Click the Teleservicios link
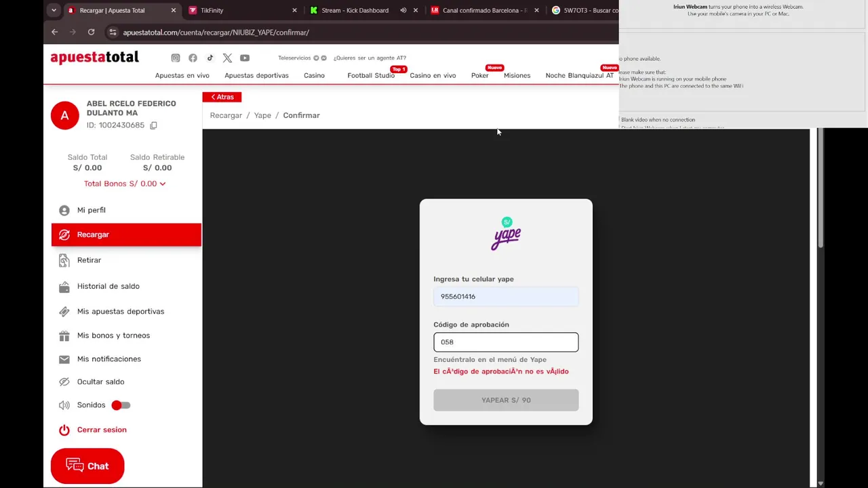Viewport: 868px width, 488px height. point(294,58)
